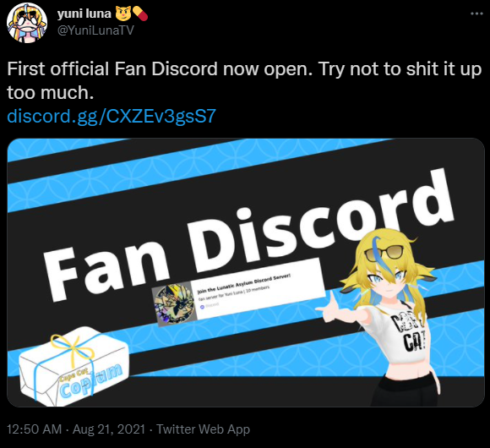Open the three-dot more options menu
The width and height of the screenshot is (490, 448).
point(476,14)
